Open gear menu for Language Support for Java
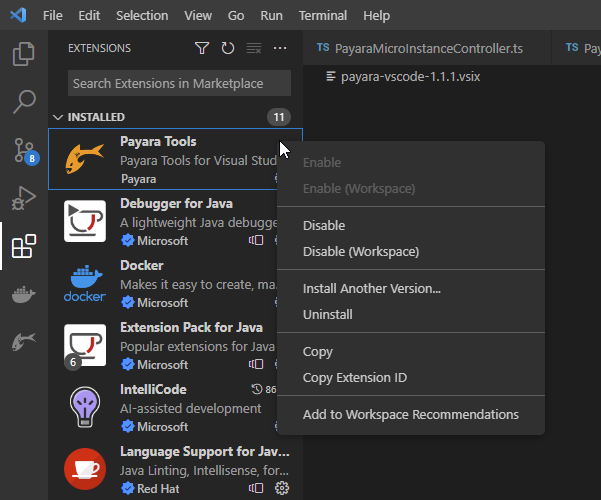This screenshot has width=601, height=500. pos(282,488)
